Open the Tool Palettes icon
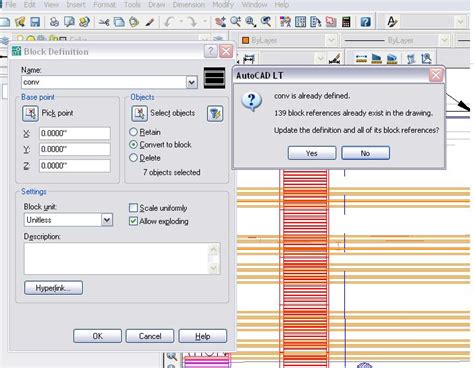This screenshot has height=368, width=474. [x=315, y=22]
